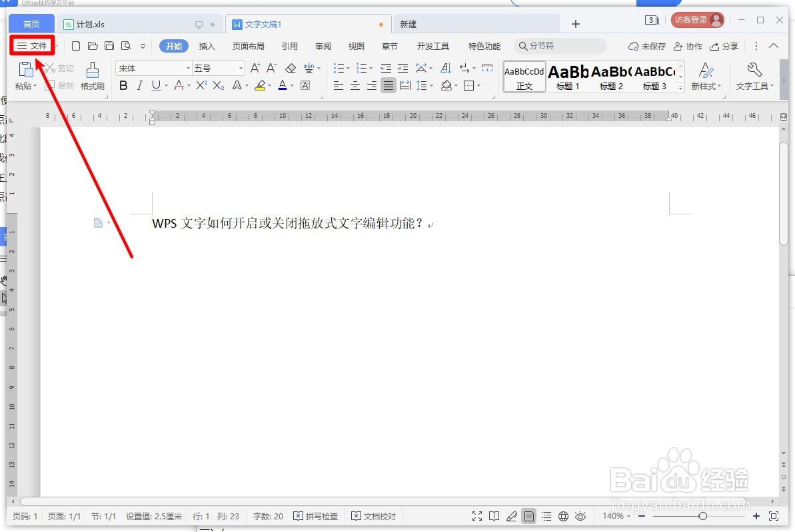Click the 协作 (Collaborate) button
Viewport: 795px width, 532px height.
coord(688,46)
